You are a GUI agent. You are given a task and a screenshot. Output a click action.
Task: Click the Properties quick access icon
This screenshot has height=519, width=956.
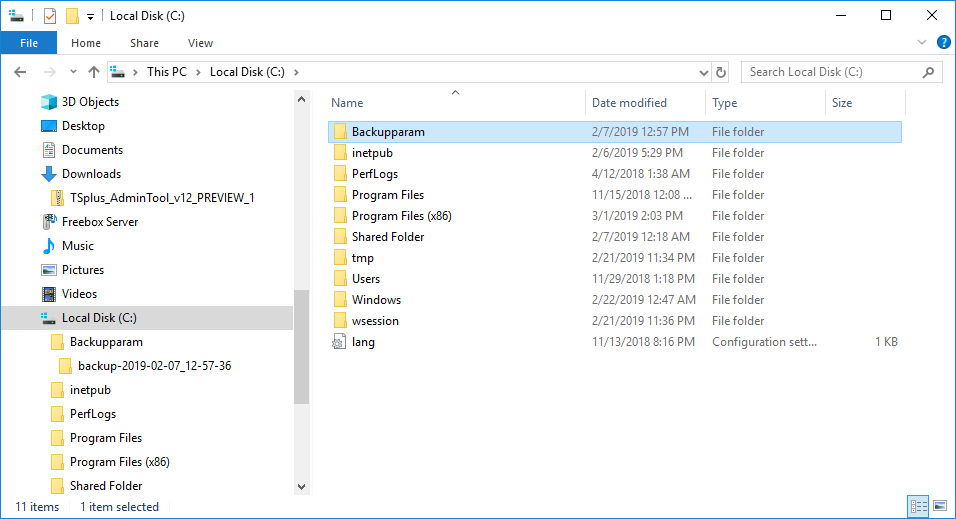(50, 16)
